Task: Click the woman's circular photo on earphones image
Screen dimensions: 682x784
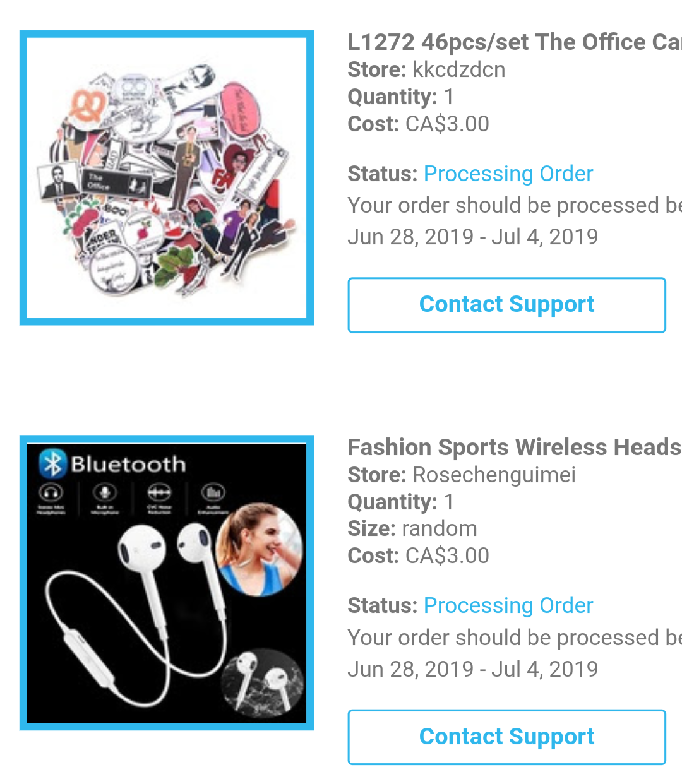Action: [x=259, y=549]
